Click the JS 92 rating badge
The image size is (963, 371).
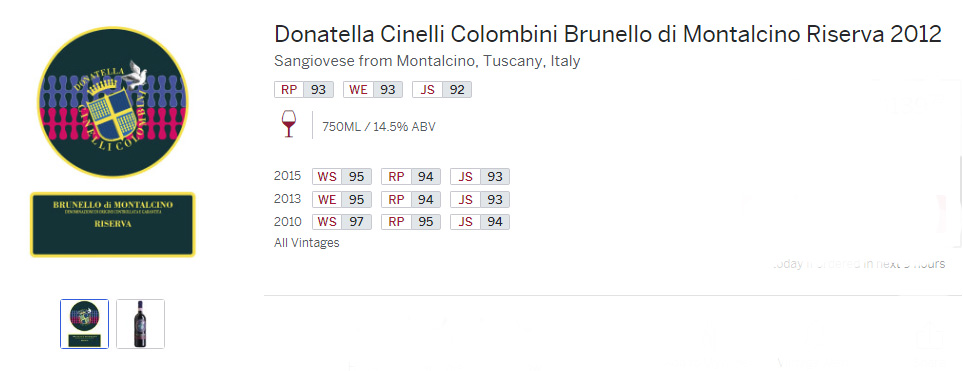442,90
